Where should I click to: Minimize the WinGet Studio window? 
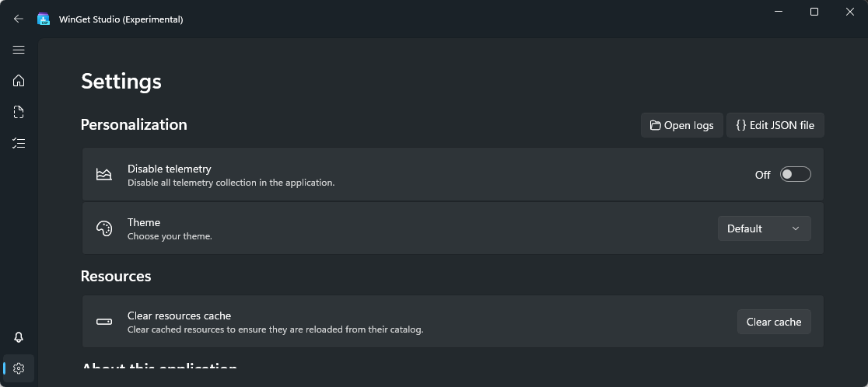(x=779, y=12)
